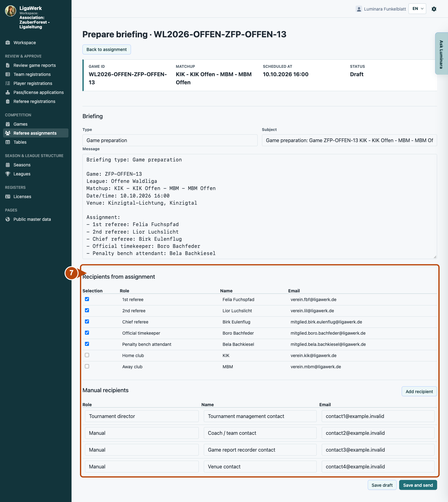448x502 pixels.
Task: Click Save and send button
Action: tap(418, 485)
